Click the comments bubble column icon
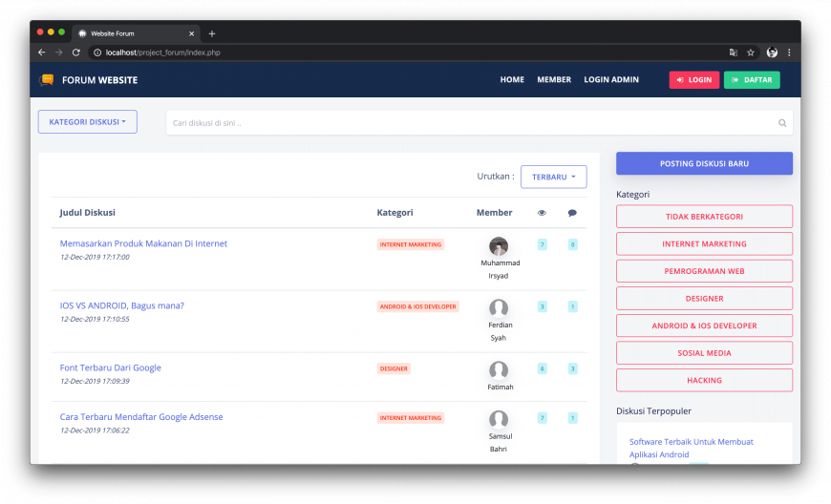This screenshot has width=831, height=504. pyautogui.click(x=572, y=213)
